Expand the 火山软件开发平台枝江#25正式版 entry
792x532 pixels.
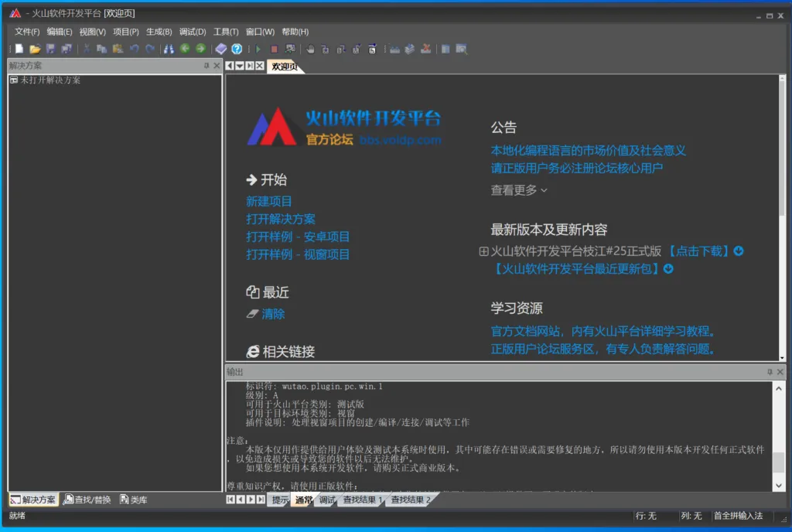483,251
